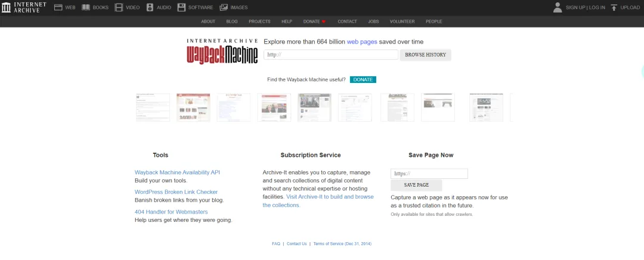Focus the http:// Wayback URL field

click(x=331, y=55)
